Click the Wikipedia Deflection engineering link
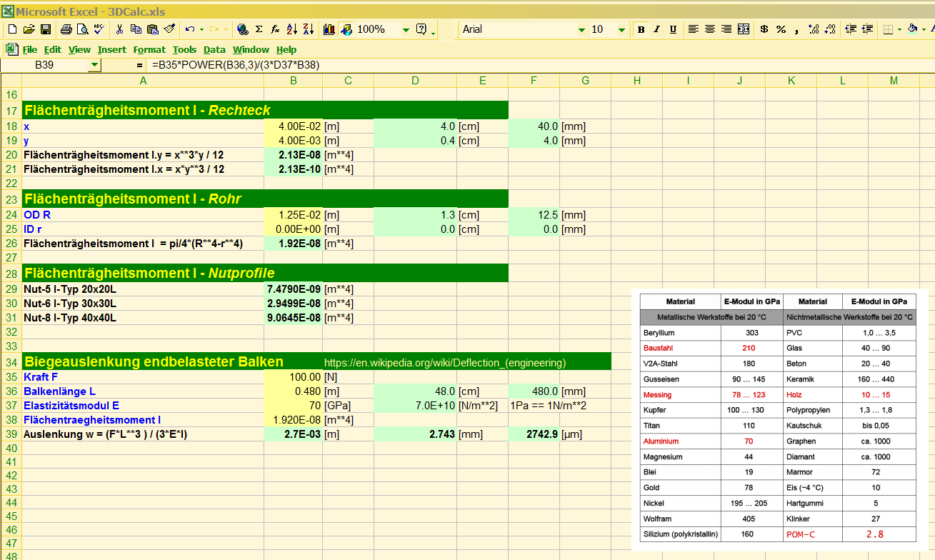Image resolution: width=935 pixels, height=560 pixels. point(445,363)
